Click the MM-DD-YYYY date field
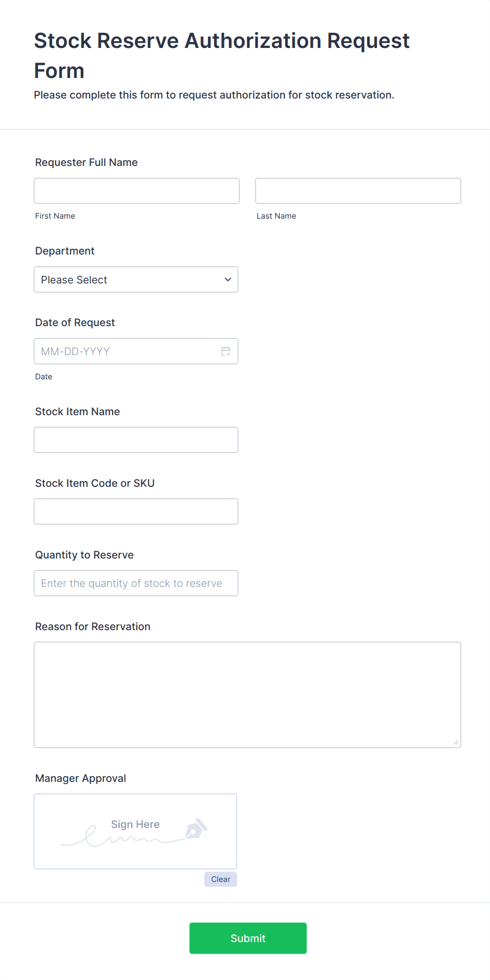 (126, 351)
